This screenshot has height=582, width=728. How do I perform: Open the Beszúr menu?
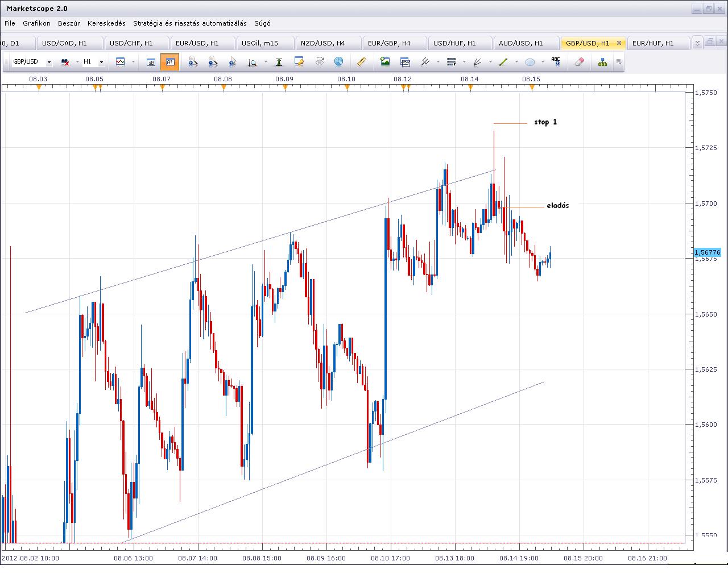click(69, 23)
